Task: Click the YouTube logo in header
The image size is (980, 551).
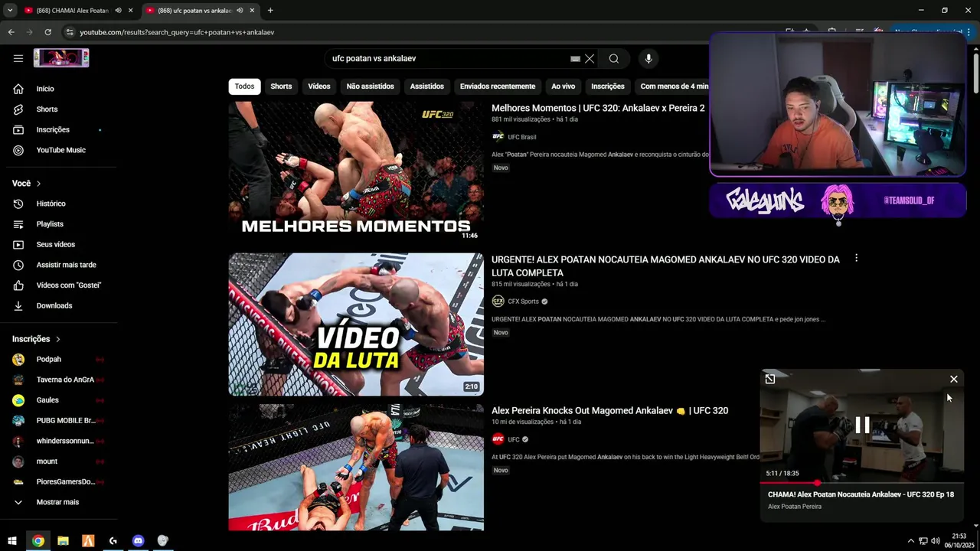Action: (x=61, y=58)
